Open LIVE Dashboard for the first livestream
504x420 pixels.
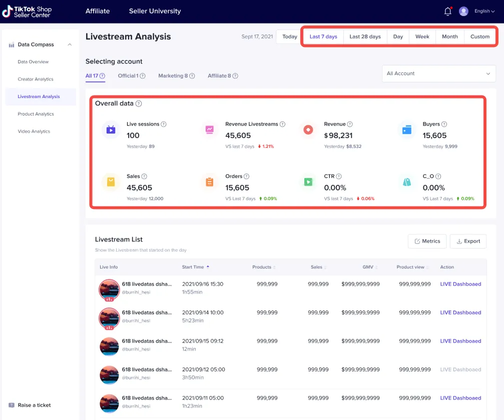tap(460, 284)
